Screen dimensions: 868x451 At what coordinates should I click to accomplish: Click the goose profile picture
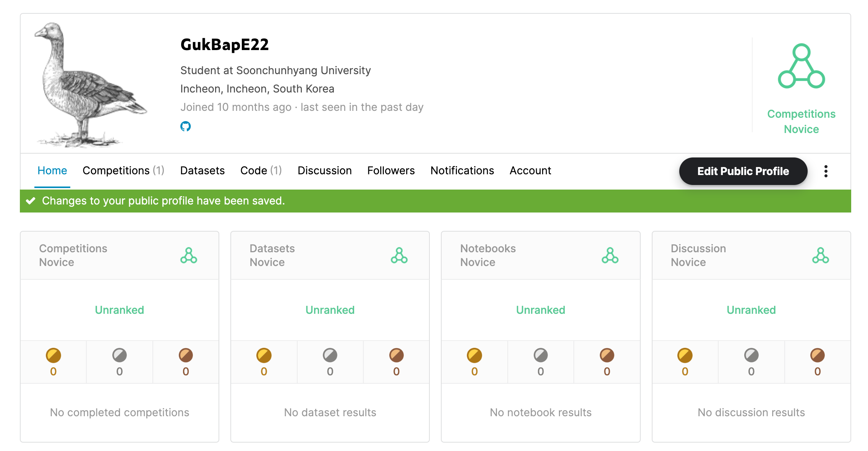click(x=91, y=85)
